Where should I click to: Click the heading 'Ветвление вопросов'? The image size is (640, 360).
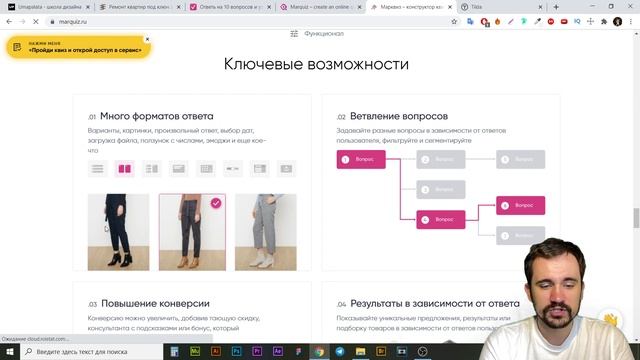399,116
